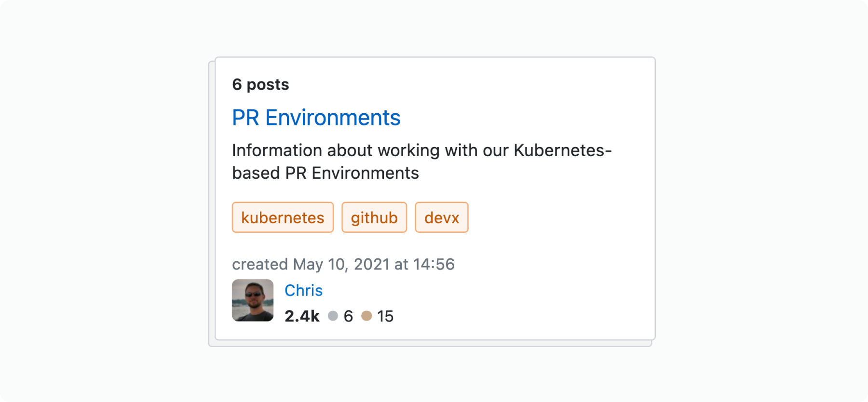Select the github tag
This screenshot has width=868, height=402.
coord(374,217)
